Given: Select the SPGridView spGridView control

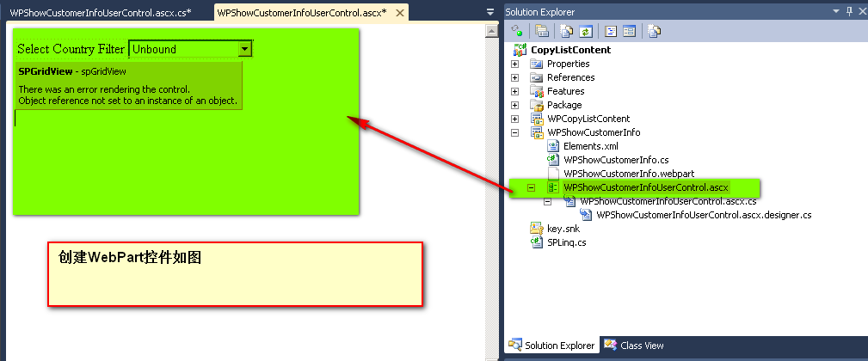Looking at the screenshot, I should point(128,86).
